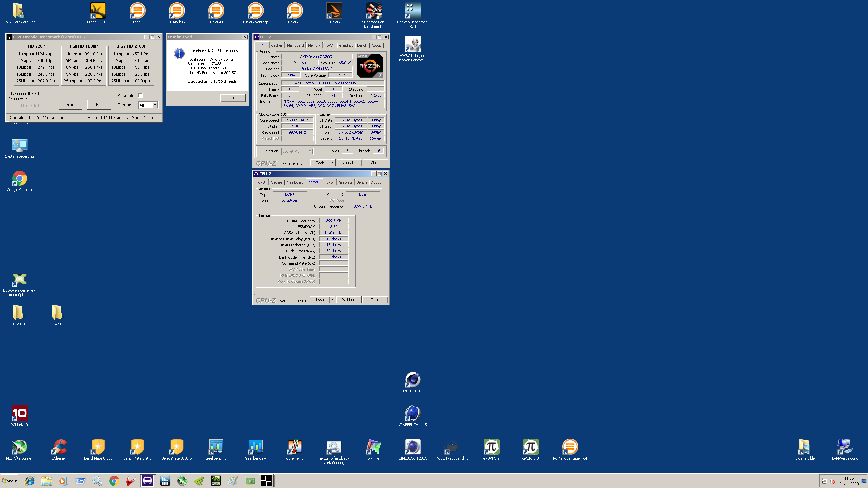Expand the Tools dropdown arrow in lower CPU-Z
Viewport: 868px width, 488px height.
[x=332, y=300]
